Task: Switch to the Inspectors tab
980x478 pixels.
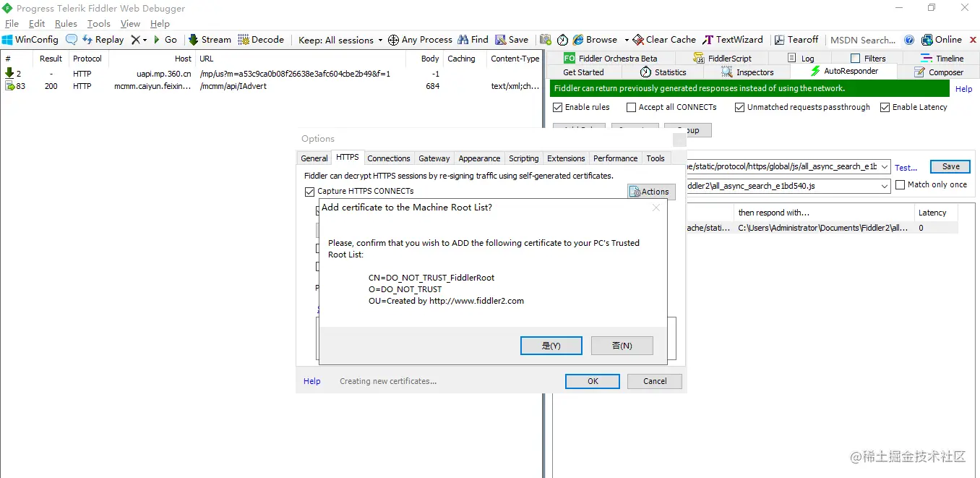Action: (x=747, y=72)
